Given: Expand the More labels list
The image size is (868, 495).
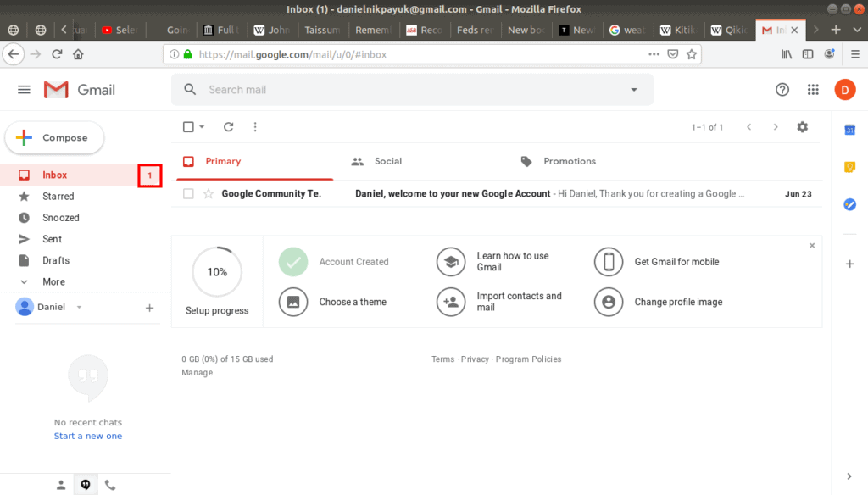Looking at the screenshot, I should 53,282.
